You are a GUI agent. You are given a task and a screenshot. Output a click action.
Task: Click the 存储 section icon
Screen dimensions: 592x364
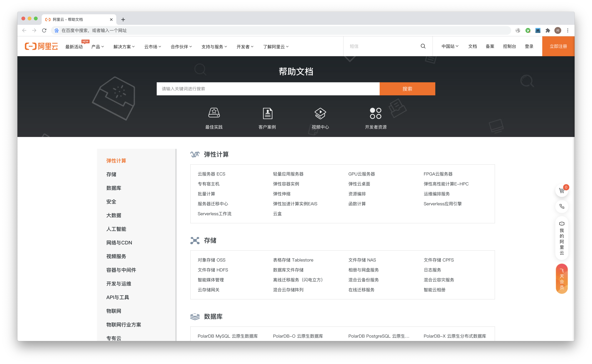(x=195, y=240)
